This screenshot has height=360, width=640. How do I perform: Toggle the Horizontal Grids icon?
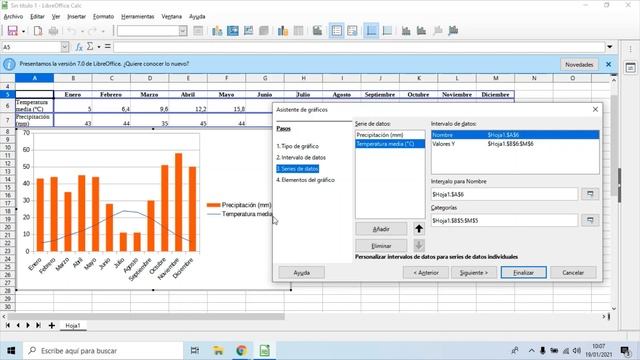pyautogui.click(x=371, y=31)
